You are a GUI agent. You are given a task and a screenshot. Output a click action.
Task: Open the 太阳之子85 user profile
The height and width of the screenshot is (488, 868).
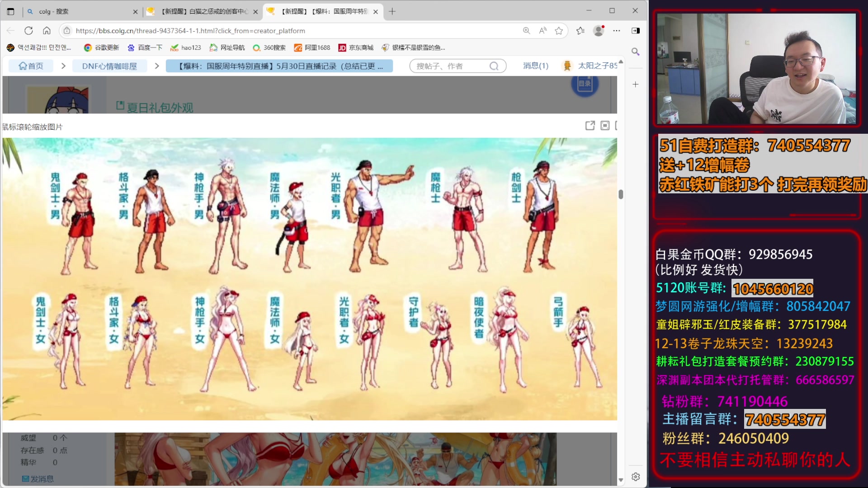point(590,66)
